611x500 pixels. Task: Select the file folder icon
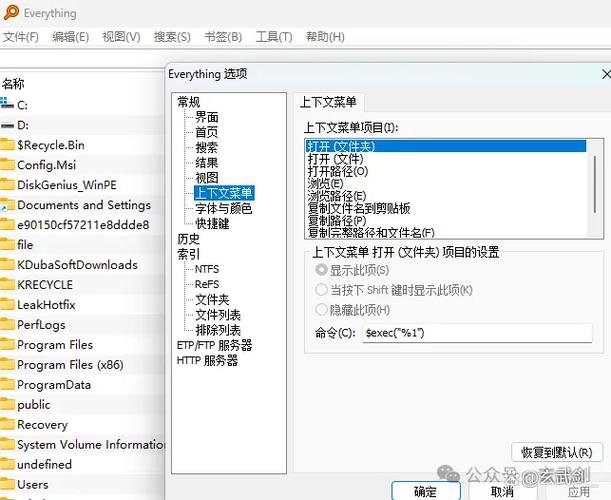pyautogui.click(x=7, y=245)
